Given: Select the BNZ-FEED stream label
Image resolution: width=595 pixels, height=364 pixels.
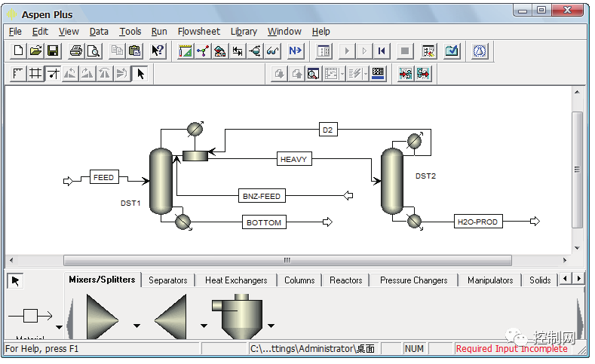Looking at the screenshot, I should click(x=259, y=196).
